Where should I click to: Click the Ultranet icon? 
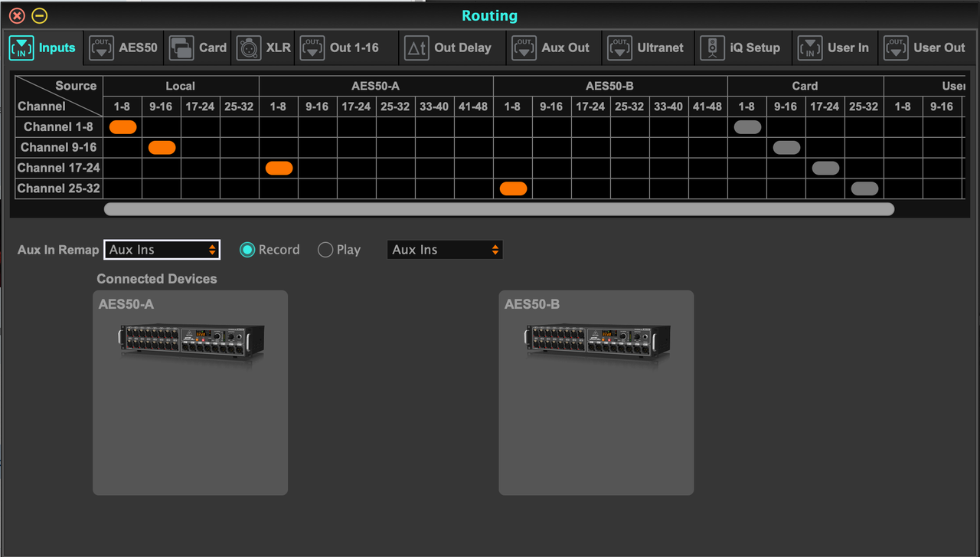[619, 48]
